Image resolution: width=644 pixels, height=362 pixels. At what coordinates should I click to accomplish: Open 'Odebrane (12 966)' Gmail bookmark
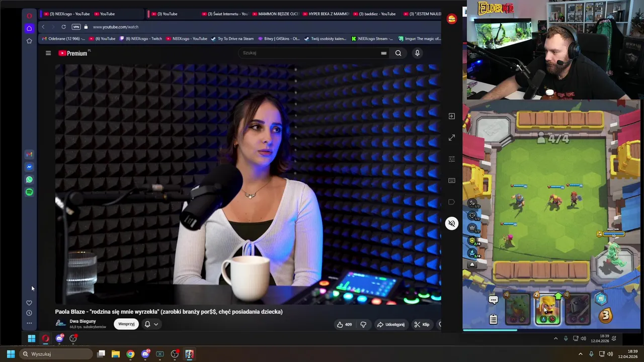tap(63, 39)
